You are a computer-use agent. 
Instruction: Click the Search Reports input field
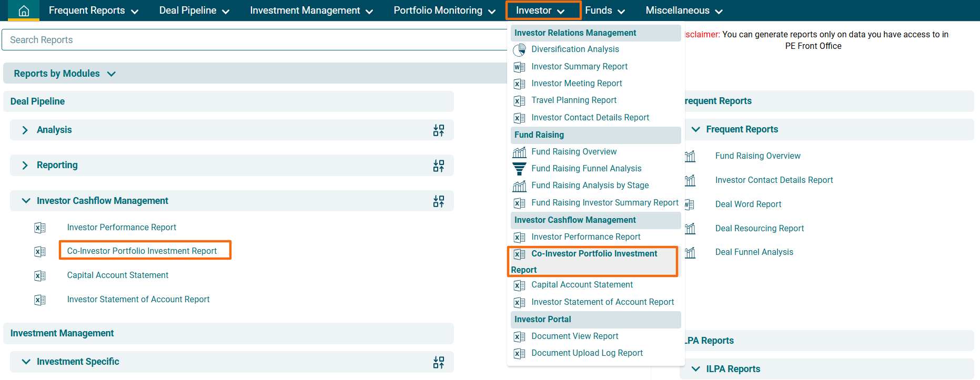(x=252, y=40)
